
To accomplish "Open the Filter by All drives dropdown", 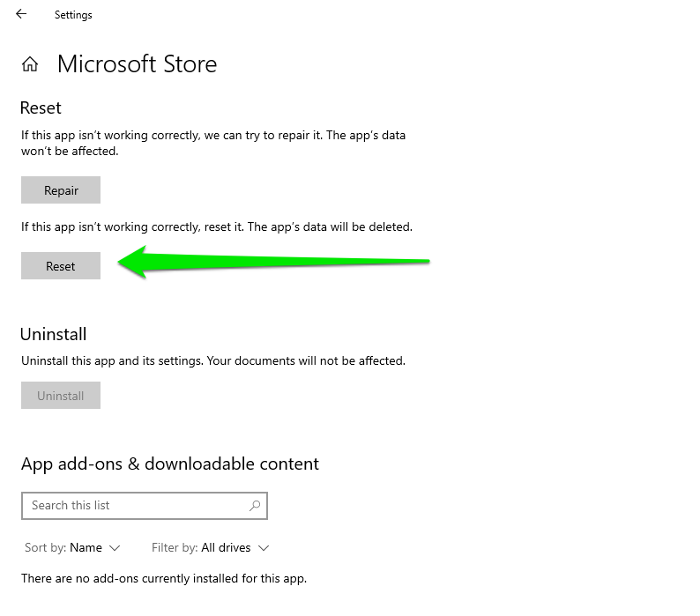I will [x=211, y=548].
